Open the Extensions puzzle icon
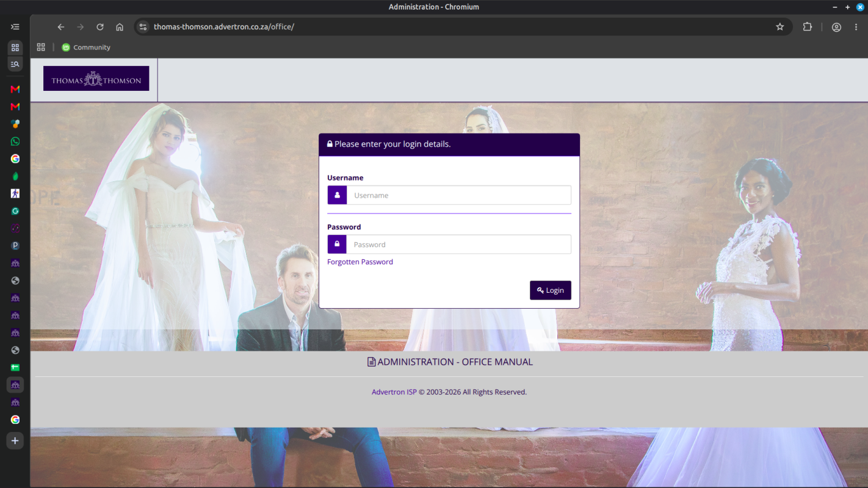Screen dimensions: 868x488 (x=808, y=27)
